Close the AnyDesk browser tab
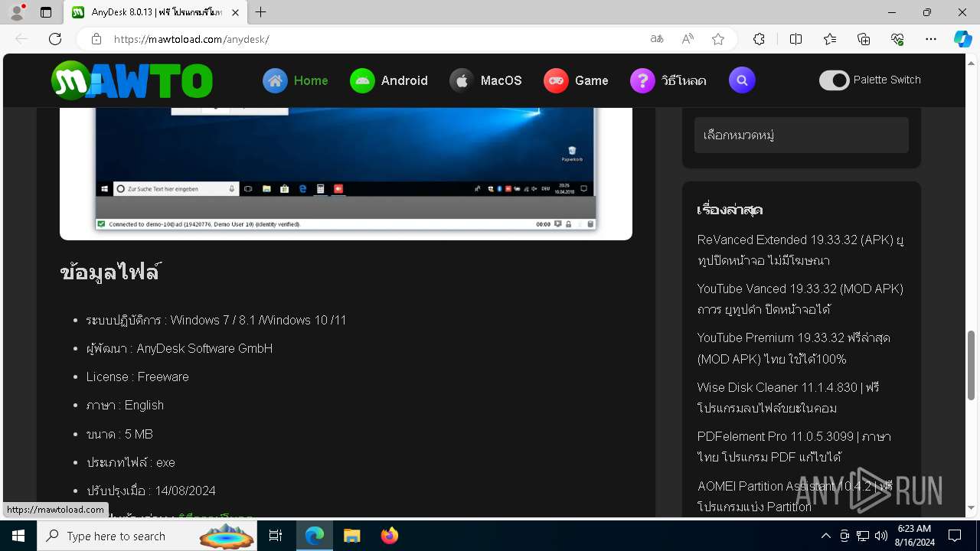The image size is (980, 551). 235,12
